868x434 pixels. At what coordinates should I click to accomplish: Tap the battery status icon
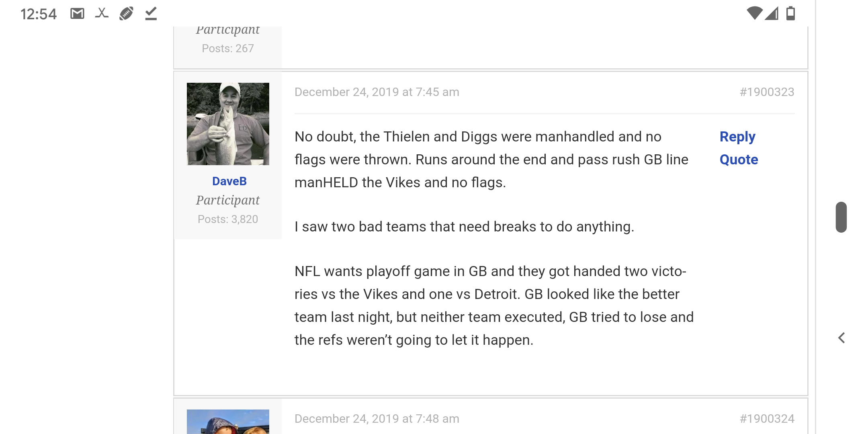(x=790, y=13)
